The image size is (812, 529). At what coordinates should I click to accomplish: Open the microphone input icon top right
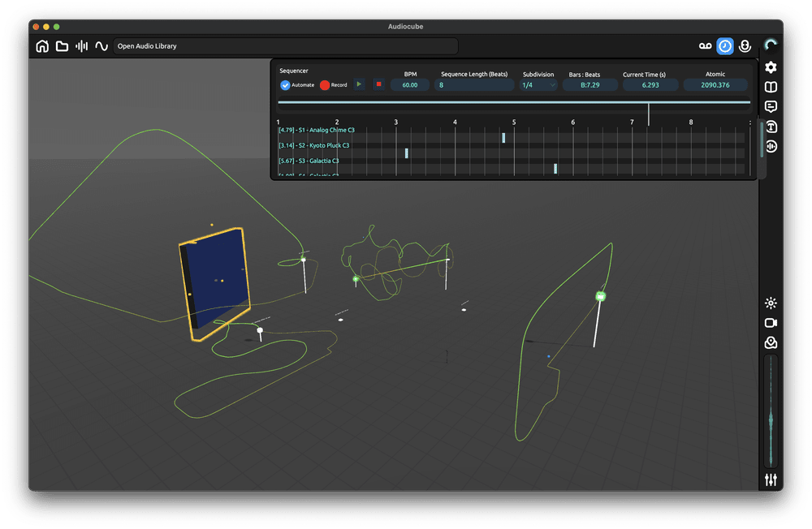click(x=745, y=46)
